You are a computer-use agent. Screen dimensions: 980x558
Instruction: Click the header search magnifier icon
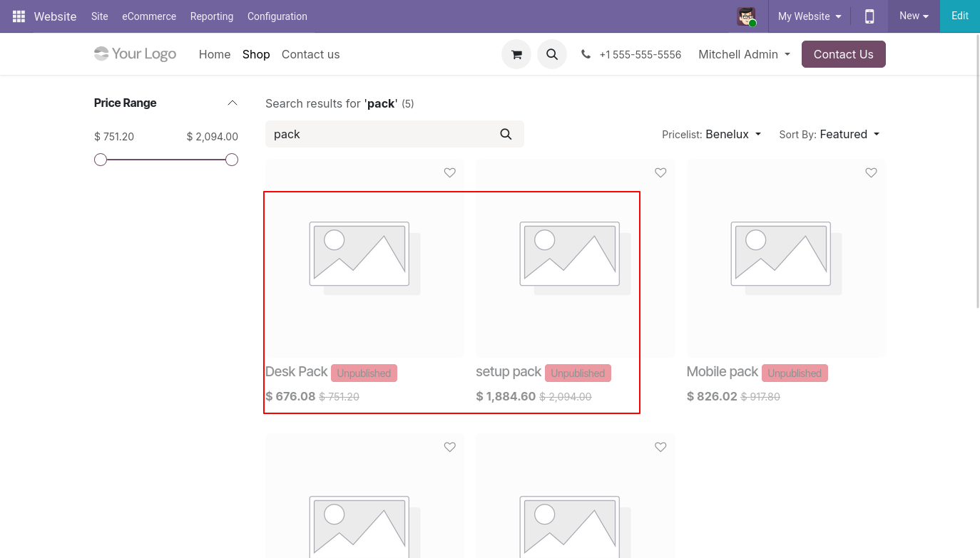point(552,54)
